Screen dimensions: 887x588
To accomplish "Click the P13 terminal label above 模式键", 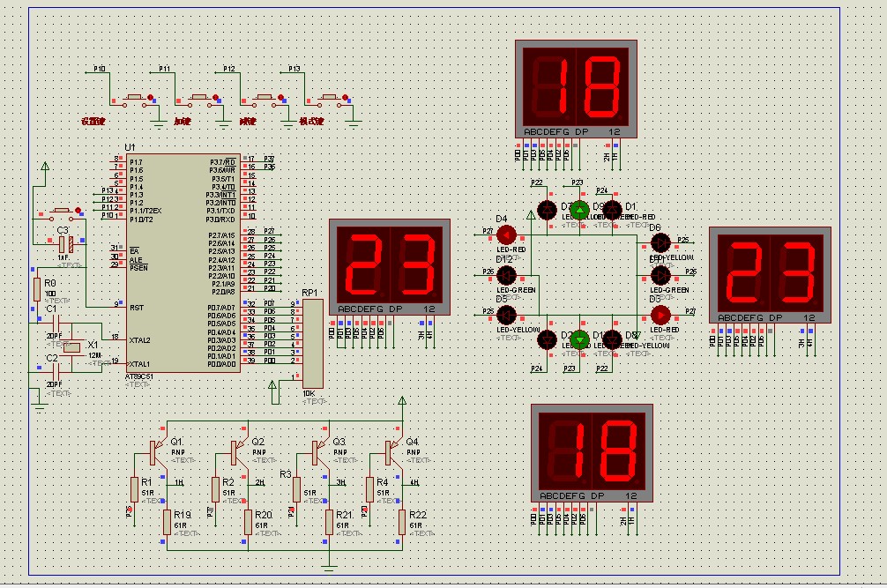I will [294, 69].
